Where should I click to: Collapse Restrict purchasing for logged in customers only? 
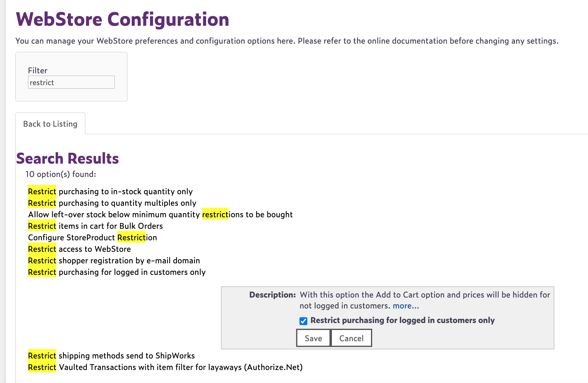coord(117,272)
